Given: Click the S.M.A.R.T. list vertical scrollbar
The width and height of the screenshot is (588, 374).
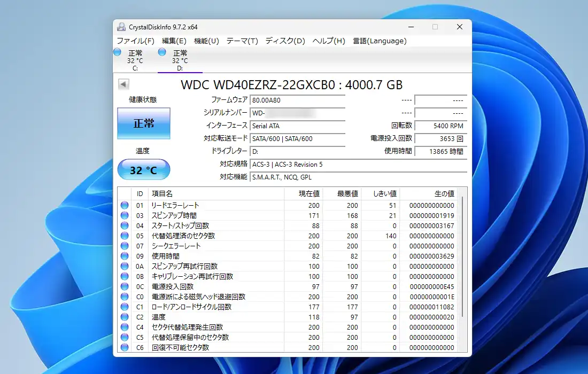Looking at the screenshot, I should tap(462, 256).
